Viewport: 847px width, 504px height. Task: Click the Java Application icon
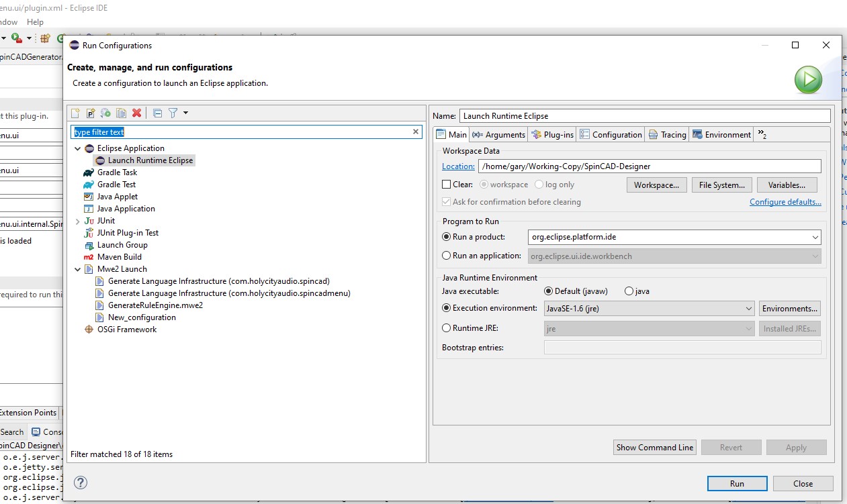pos(89,209)
